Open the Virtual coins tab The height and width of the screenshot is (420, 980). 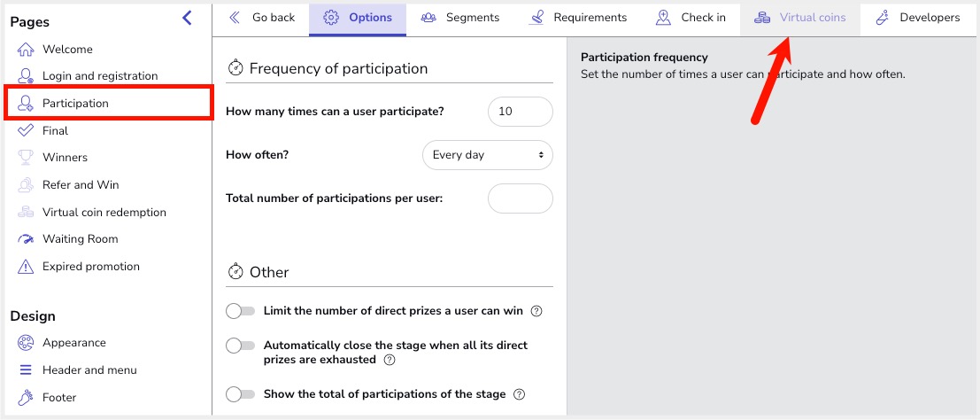[800, 18]
